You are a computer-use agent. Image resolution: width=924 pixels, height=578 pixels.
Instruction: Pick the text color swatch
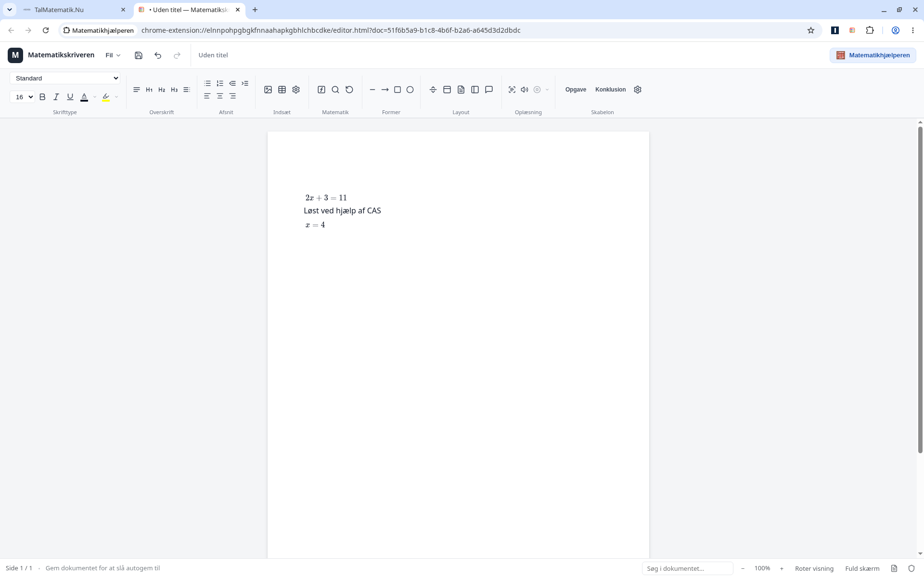point(84,97)
